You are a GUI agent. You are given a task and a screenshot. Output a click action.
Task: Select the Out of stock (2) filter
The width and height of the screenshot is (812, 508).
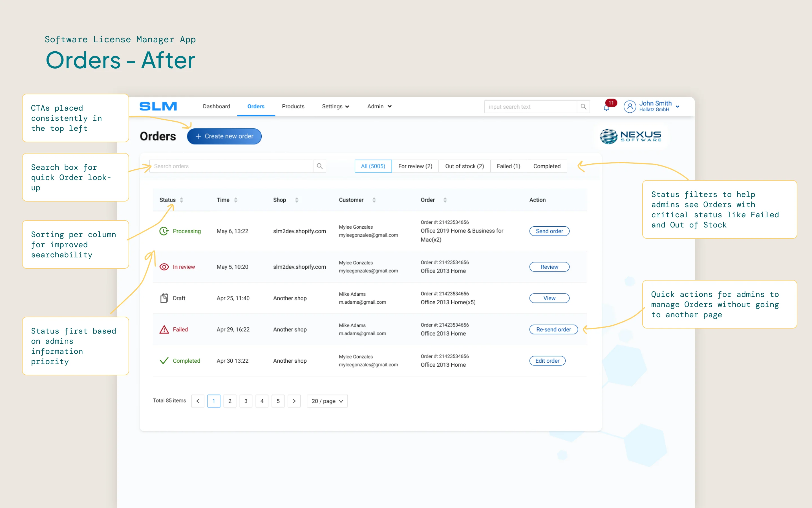(464, 166)
